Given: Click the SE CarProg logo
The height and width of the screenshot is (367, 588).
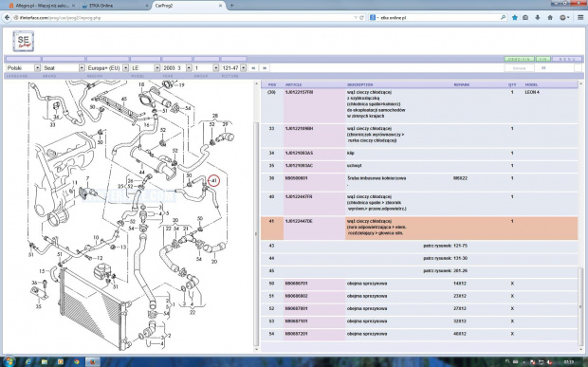Looking at the screenshot, I should pyautogui.click(x=24, y=41).
